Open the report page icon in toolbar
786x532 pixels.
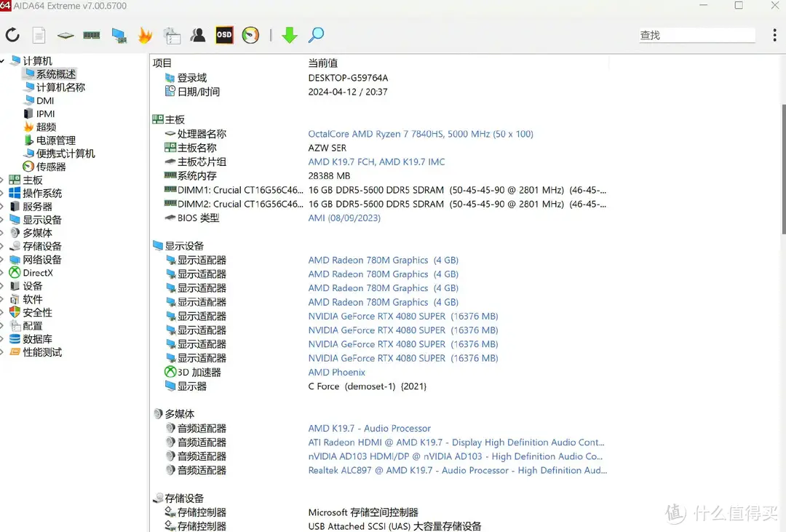[39, 35]
